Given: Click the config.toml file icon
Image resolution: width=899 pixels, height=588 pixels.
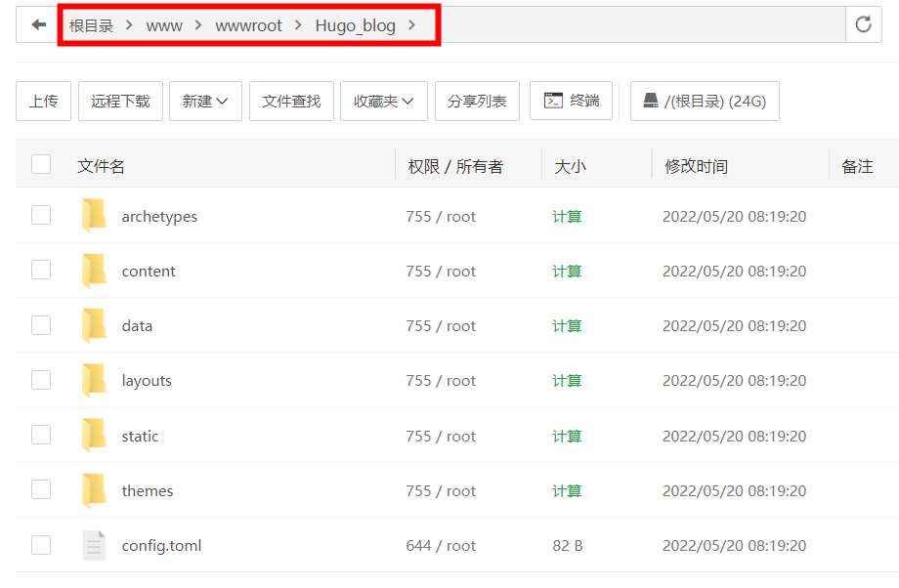Looking at the screenshot, I should [x=94, y=545].
